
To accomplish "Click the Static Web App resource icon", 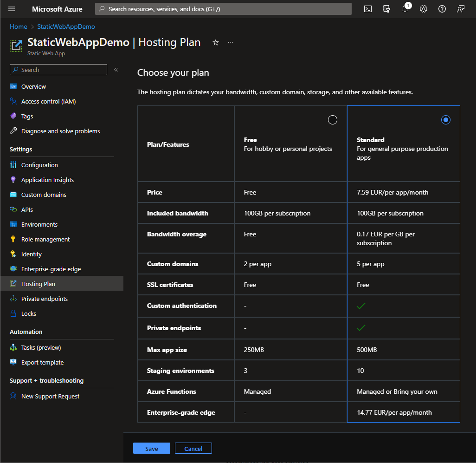I will tap(16, 46).
